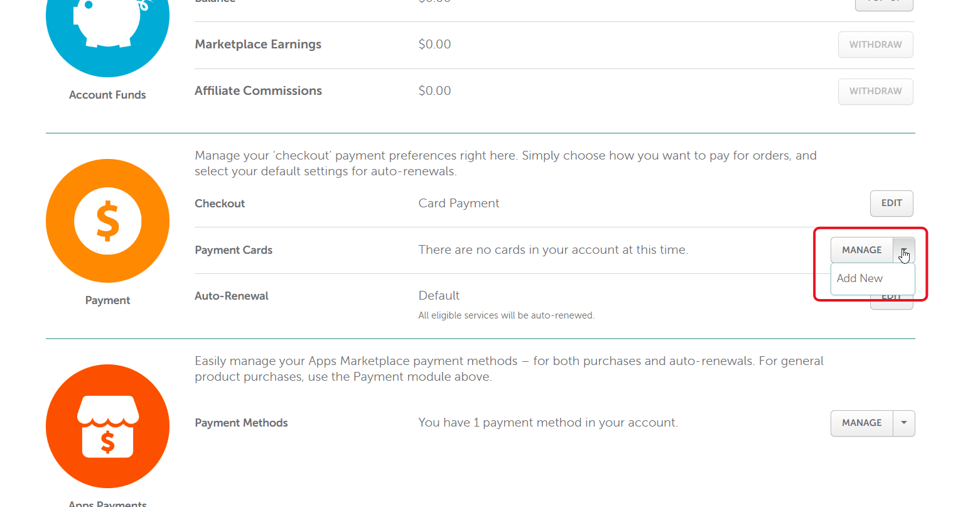Click the partially hidden Auto-Renewal Edit button

click(x=891, y=302)
